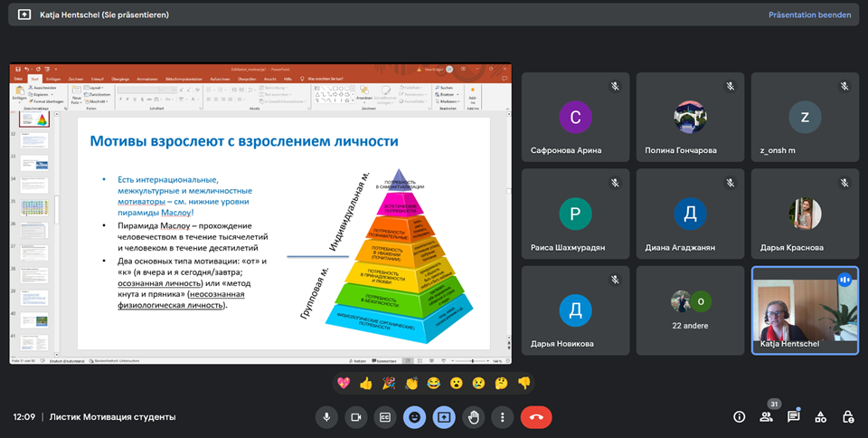This screenshot has height=438, width=868.
Task: Switch to the Einfügen ribbon tab
Action: click(x=53, y=79)
